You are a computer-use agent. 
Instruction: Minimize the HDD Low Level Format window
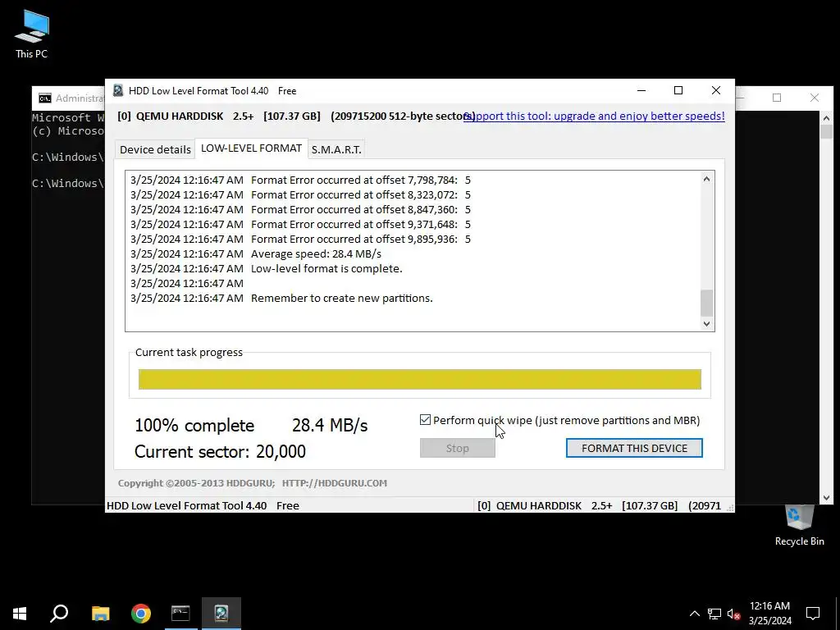(x=641, y=90)
